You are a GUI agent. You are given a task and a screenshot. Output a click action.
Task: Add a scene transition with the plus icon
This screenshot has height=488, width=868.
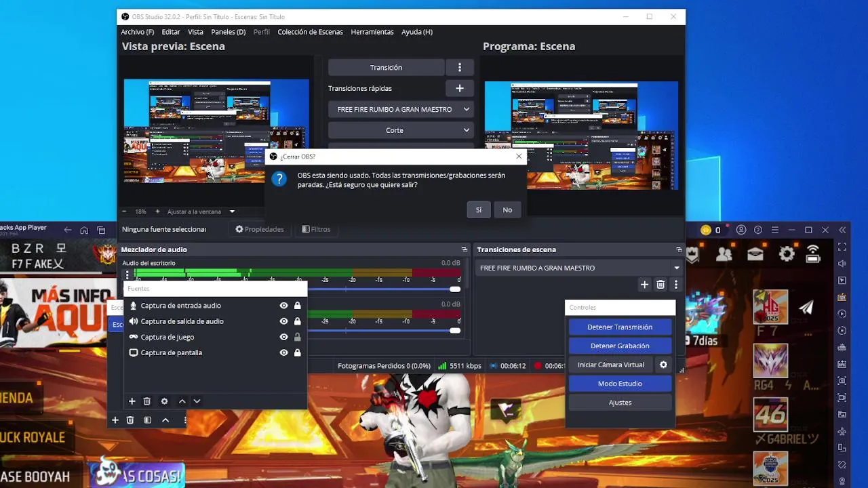click(x=644, y=285)
